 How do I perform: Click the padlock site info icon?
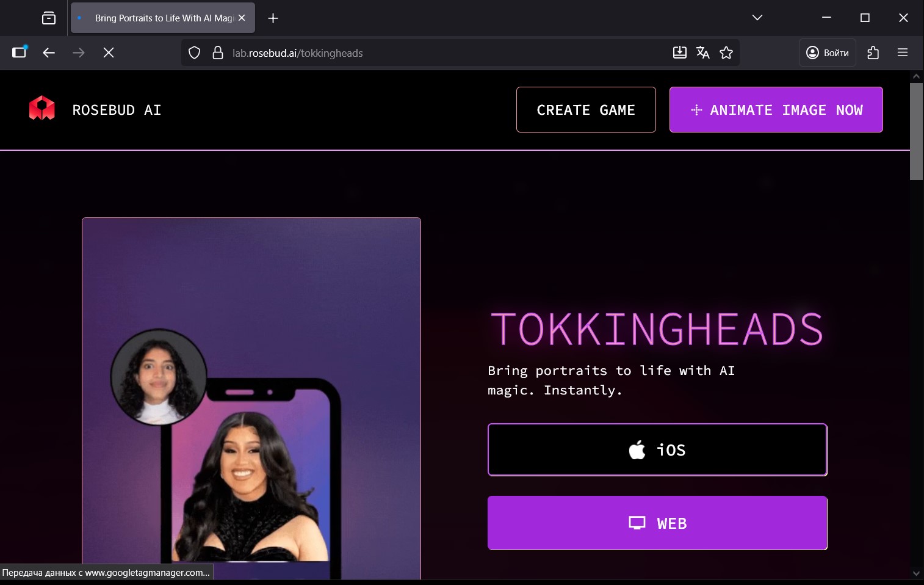(217, 53)
